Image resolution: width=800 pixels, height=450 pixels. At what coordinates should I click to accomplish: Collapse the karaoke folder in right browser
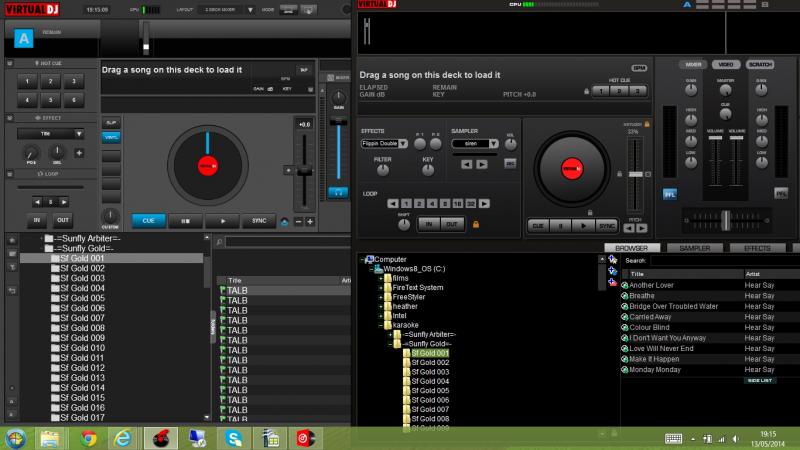point(381,325)
